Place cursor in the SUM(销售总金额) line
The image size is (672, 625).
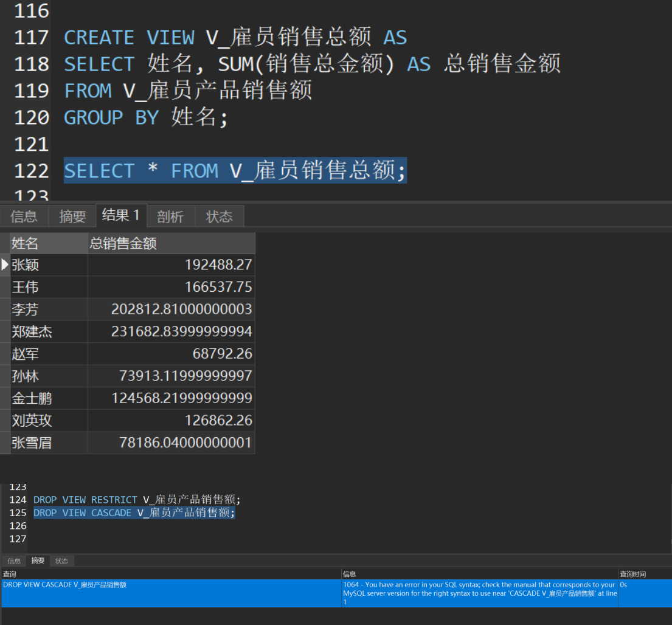coord(312,64)
